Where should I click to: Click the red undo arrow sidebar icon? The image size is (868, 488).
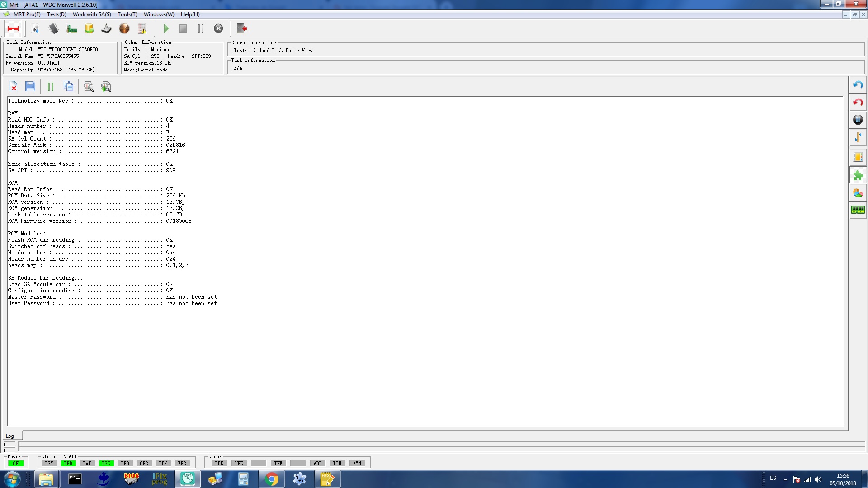[858, 102]
